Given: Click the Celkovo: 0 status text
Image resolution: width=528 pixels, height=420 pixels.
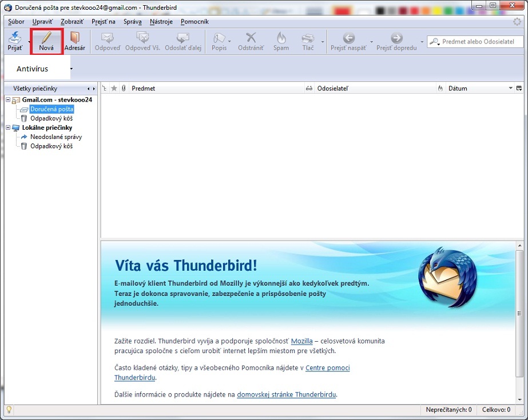Looking at the screenshot, I should point(496,410).
